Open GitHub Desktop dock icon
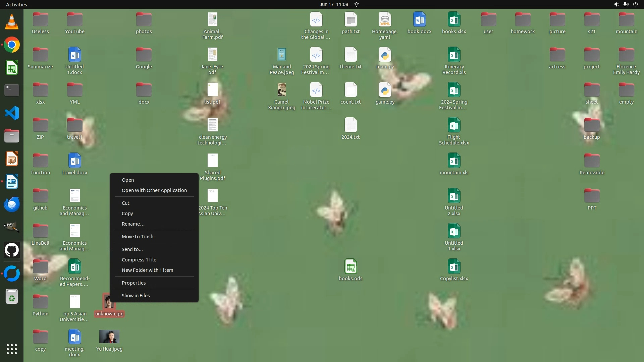The image size is (644, 362). tap(12, 250)
